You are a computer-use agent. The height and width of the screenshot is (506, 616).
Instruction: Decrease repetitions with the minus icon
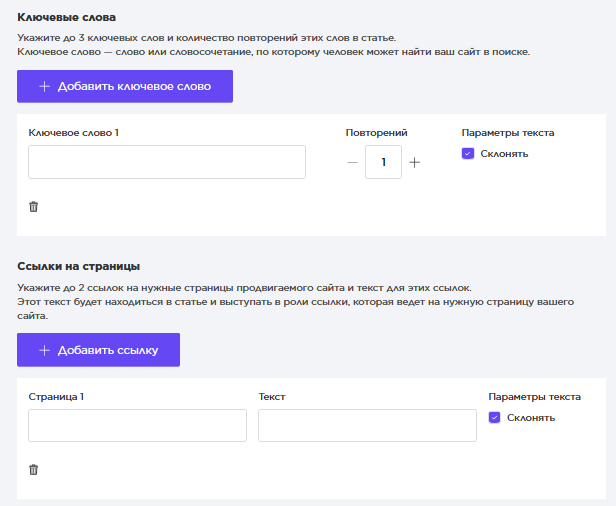click(x=352, y=163)
